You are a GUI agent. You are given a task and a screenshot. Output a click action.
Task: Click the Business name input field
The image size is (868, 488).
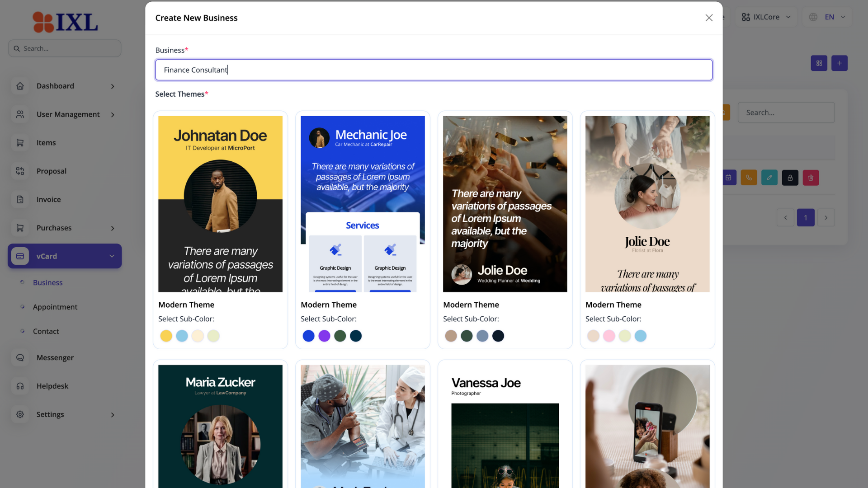click(x=434, y=70)
